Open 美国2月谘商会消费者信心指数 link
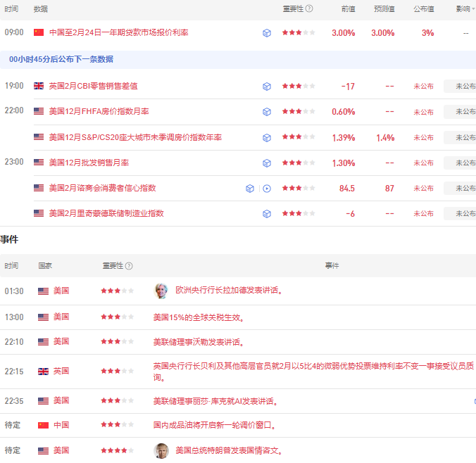This screenshot has width=476, height=463. click(102, 188)
